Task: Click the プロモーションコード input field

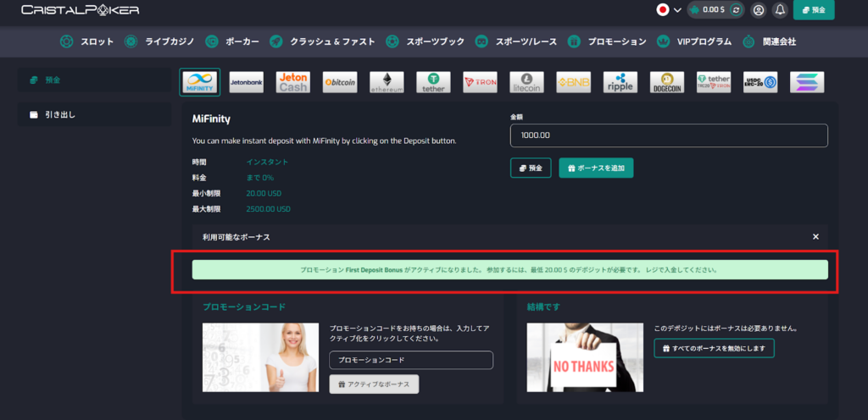Action: point(411,360)
